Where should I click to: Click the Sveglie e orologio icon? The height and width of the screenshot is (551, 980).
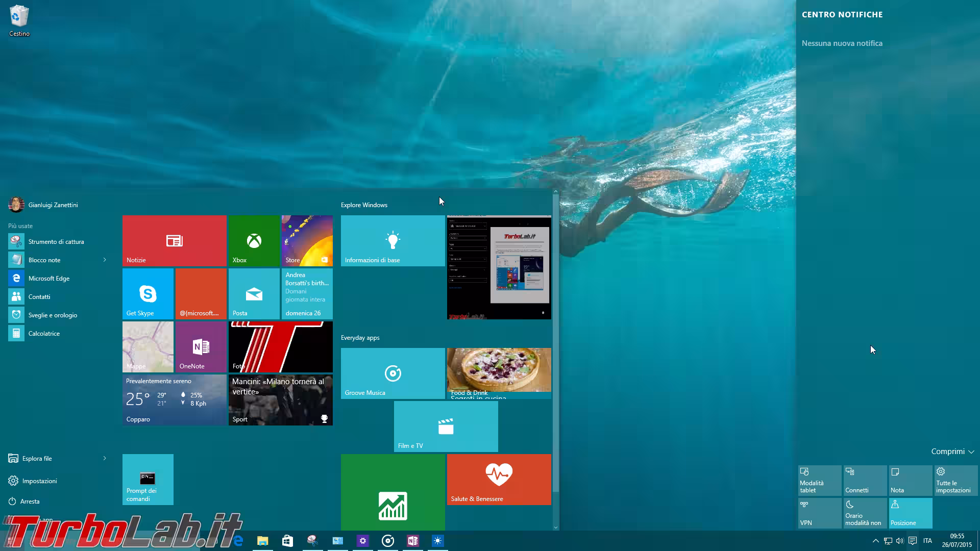click(16, 315)
